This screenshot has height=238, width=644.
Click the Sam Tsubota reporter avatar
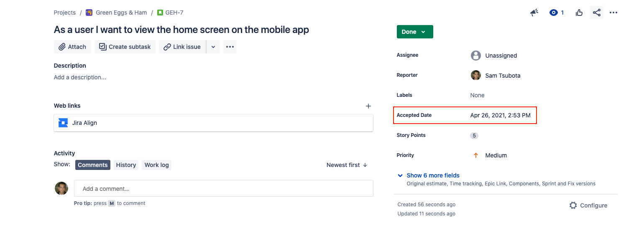point(475,75)
